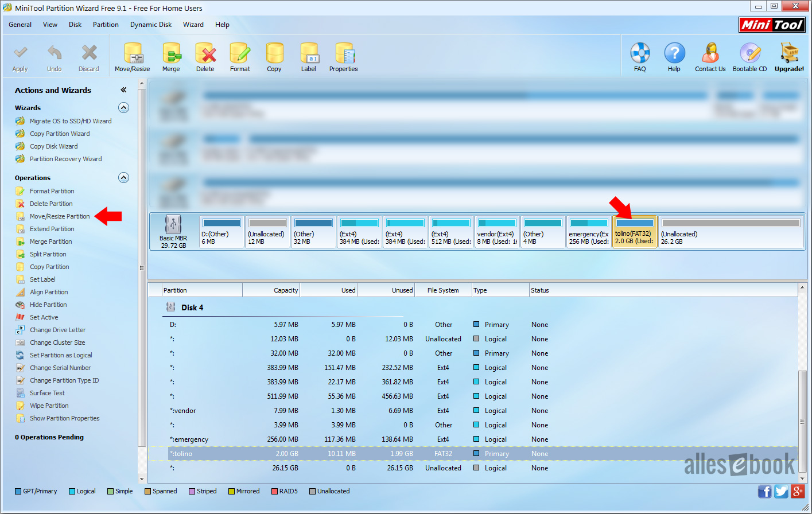
Task: Sort by the Capacity column header
Action: click(x=271, y=290)
